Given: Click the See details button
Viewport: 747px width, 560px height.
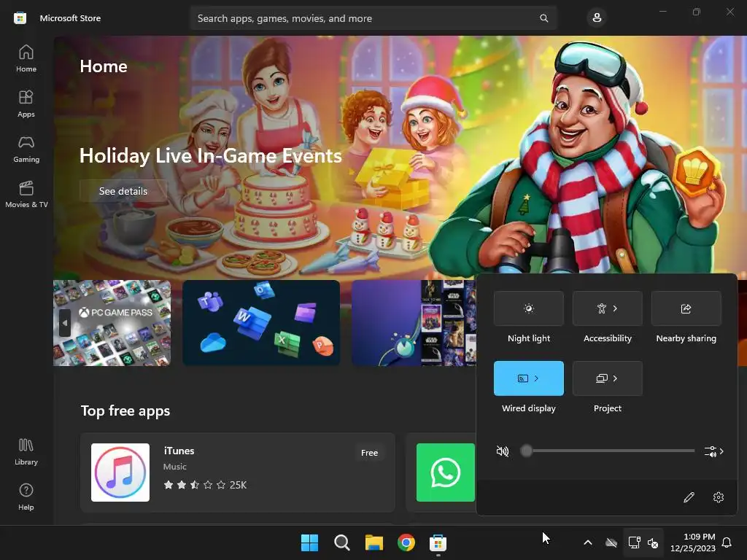Looking at the screenshot, I should (x=123, y=191).
